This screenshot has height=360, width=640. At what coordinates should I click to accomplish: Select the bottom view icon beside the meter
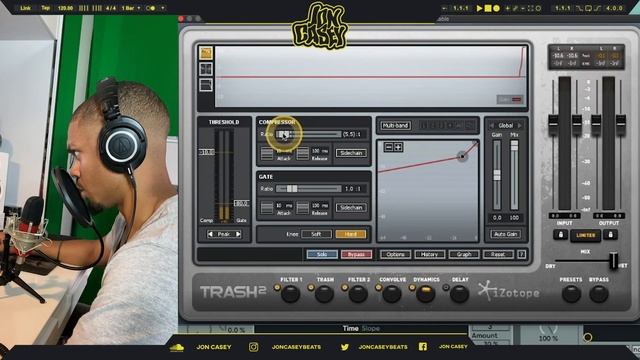pyautogui.click(x=206, y=85)
